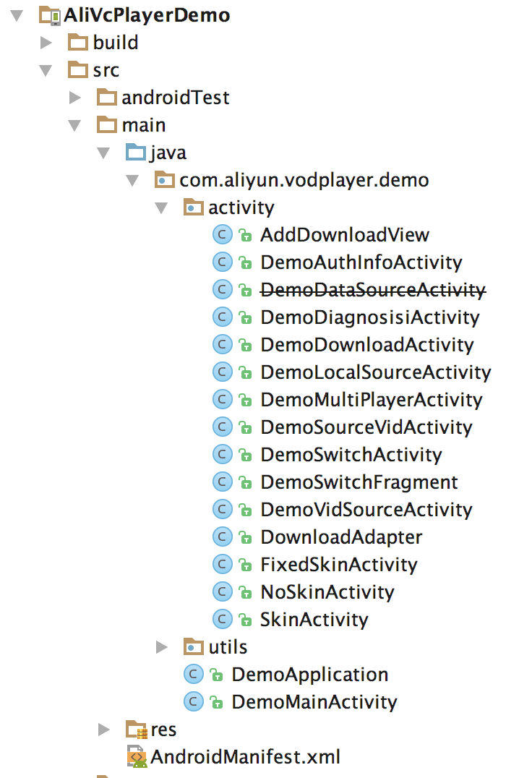The width and height of the screenshot is (532, 778).
Task: Click the AliVcPlayerDemo module icon
Action: (x=50, y=15)
